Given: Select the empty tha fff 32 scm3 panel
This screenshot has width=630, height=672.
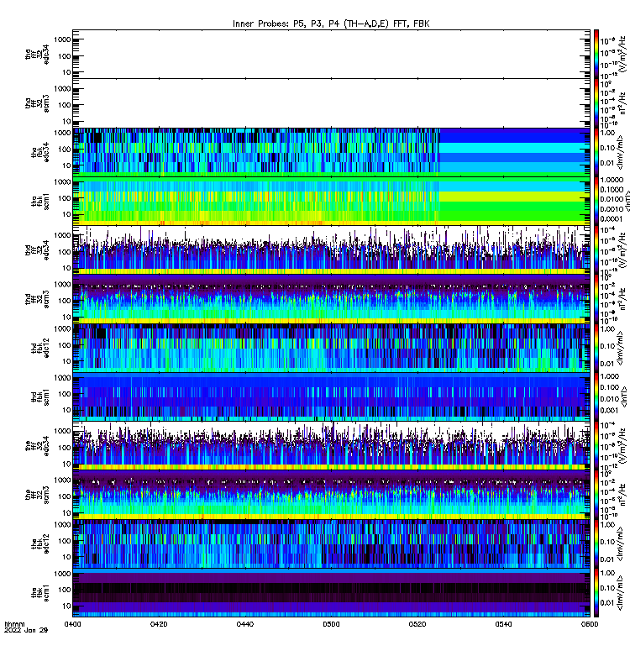Looking at the screenshot, I should pyautogui.click(x=331, y=102).
